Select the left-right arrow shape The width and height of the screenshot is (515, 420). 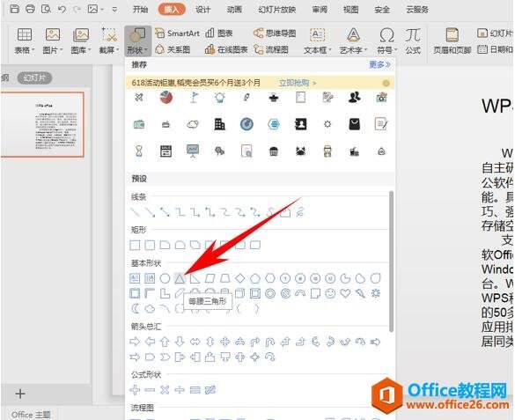(x=195, y=342)
